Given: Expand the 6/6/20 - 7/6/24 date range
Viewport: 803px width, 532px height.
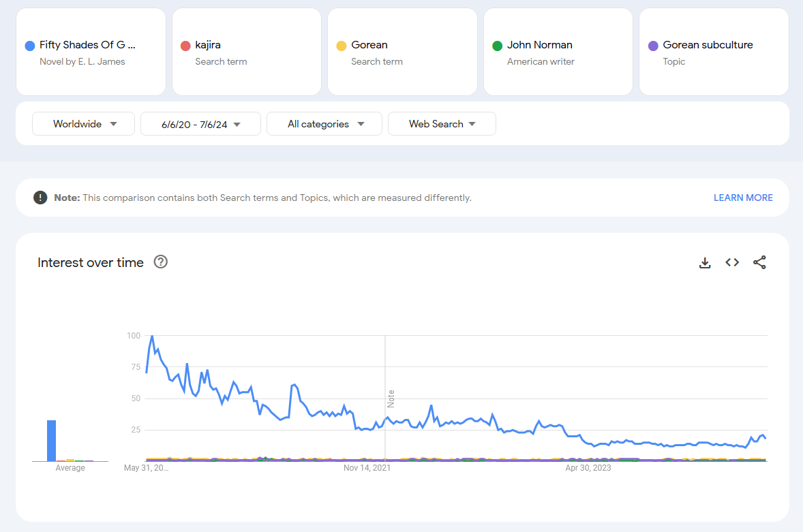Looking at the screenshot, I should pyautogui.click(x=200, y=124).
